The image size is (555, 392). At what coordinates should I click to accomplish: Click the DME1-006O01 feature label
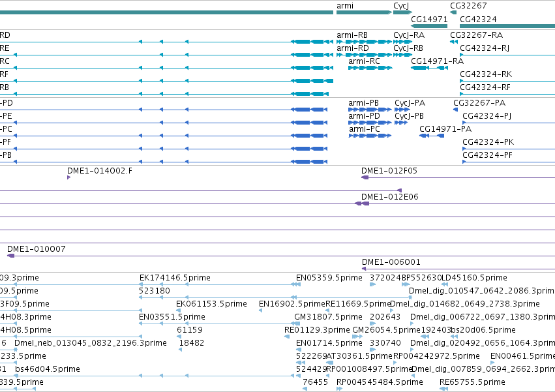click(391, 262)
